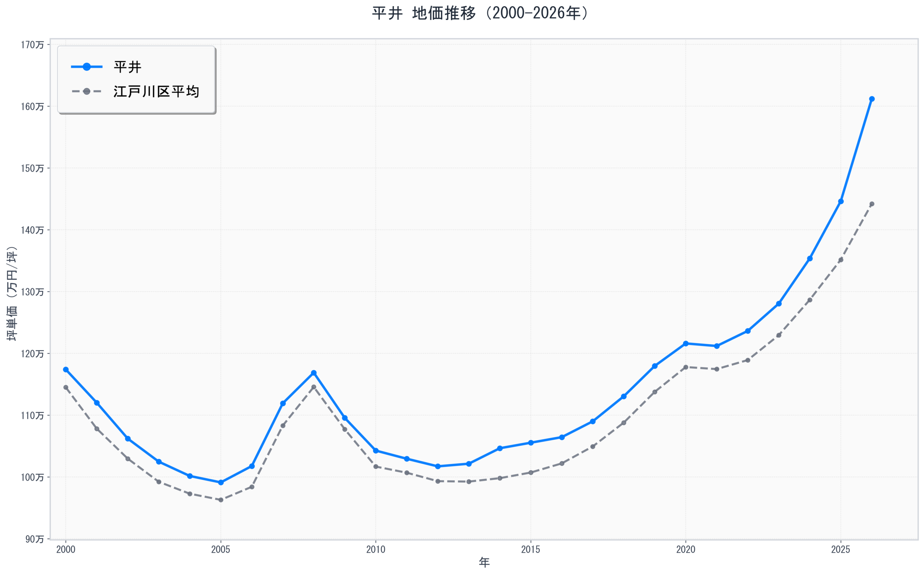Click the 2025 x-axis tick label
Screen dimensions: 924x574
[x=841, y=549]
